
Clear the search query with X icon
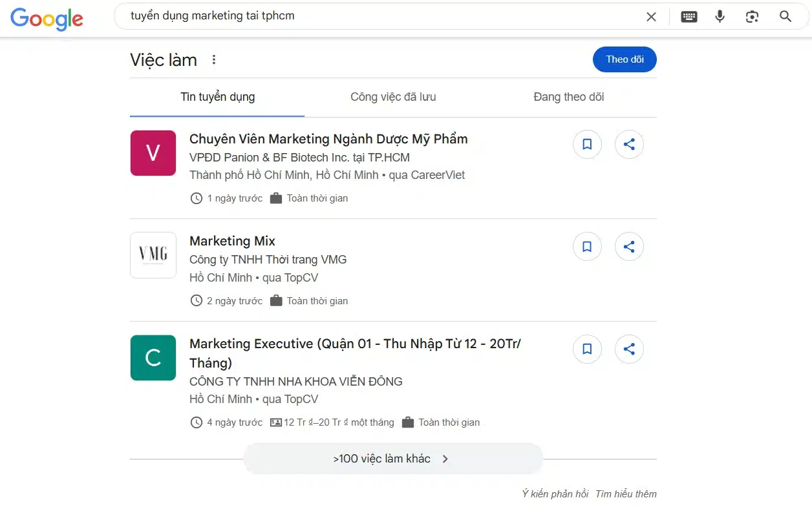651,17
